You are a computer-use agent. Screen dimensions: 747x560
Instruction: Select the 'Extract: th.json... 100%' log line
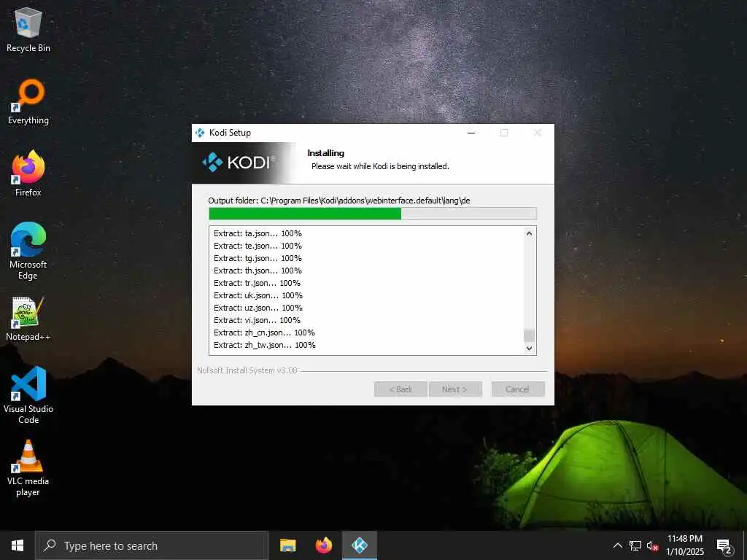click(258, 271)
